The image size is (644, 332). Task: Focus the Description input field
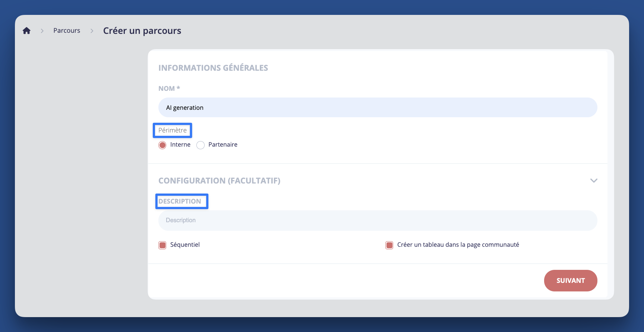[x=378, y=220]
